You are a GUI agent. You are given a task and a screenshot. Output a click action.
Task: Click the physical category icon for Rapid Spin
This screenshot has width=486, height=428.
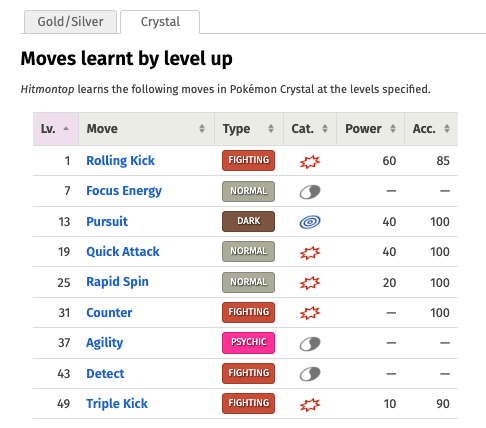(310, 283)
